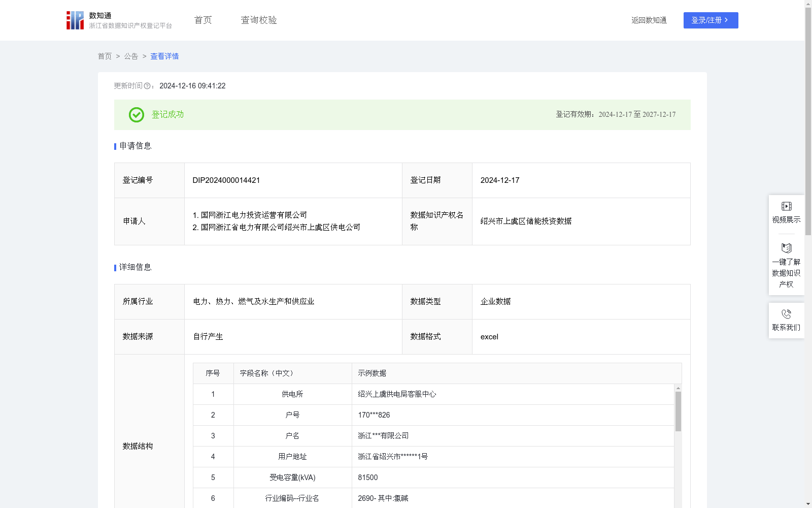
Task: Click the page scrollbar down arrow
Action: (808, 504)
